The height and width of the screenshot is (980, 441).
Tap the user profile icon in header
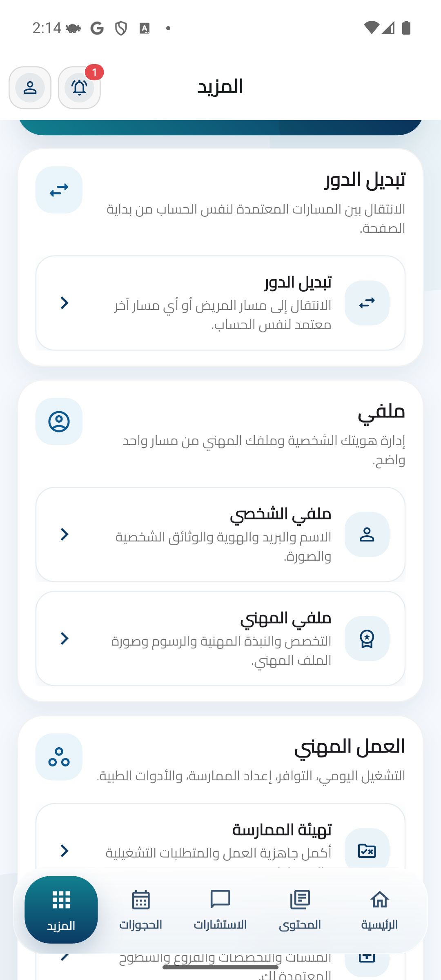[x=30, y=88]
